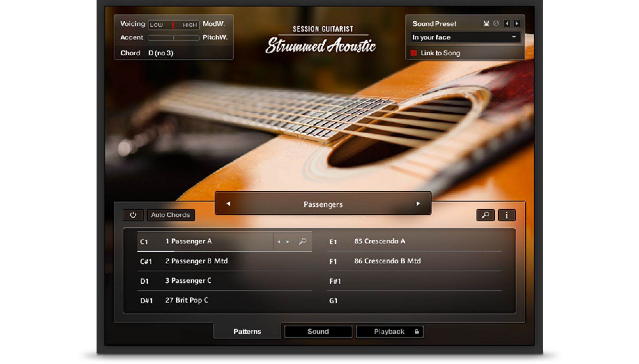
Task: Select next song with Passengers right arrow
Action: 418,204
